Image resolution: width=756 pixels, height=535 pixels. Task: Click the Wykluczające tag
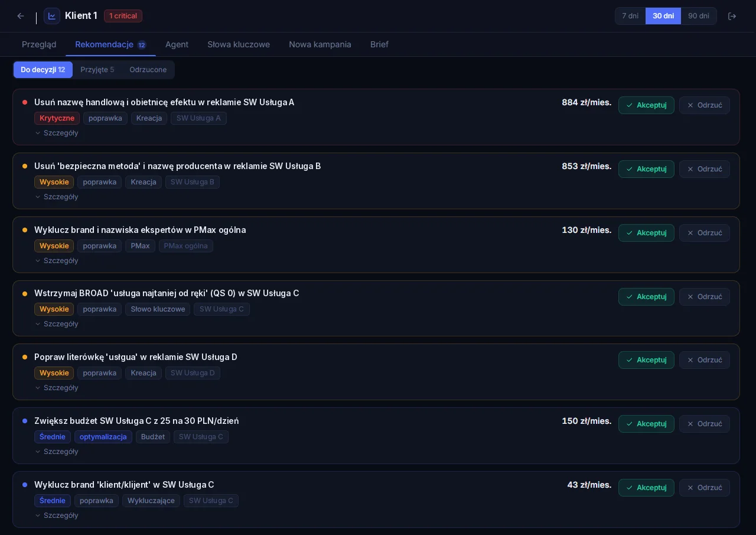151,501
